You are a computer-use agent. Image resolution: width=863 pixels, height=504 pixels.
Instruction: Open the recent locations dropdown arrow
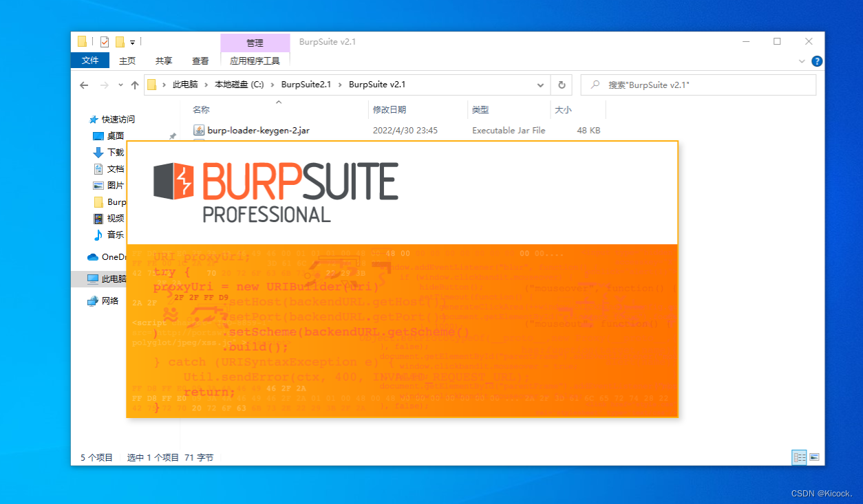(x=120, y=85)
